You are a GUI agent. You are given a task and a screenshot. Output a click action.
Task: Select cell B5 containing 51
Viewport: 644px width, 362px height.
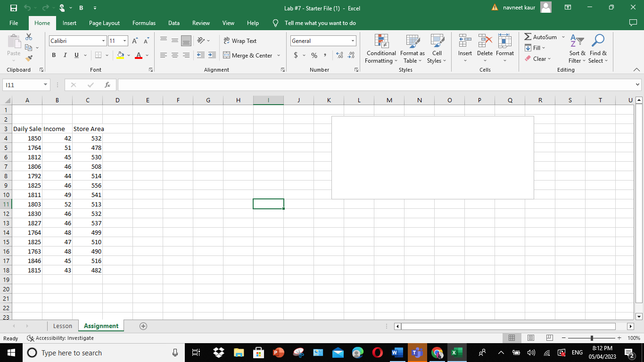coord(57,148)
